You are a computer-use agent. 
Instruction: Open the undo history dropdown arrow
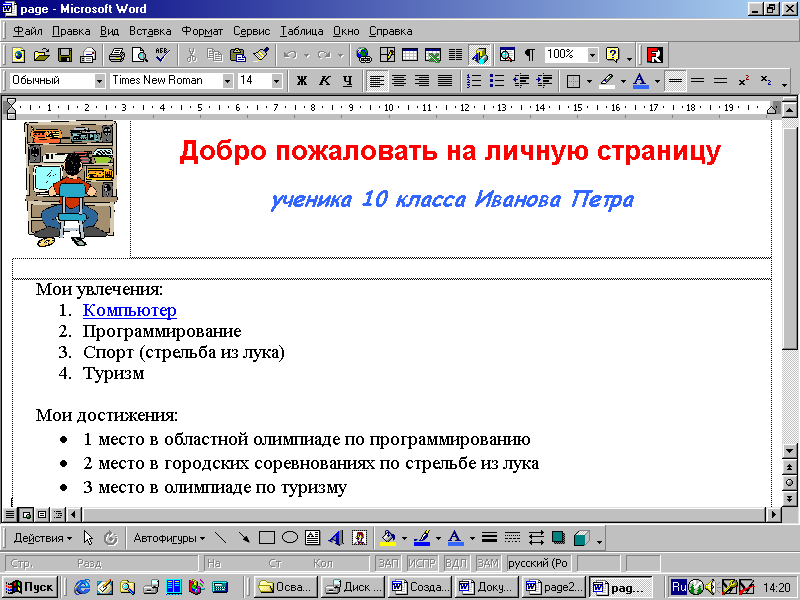click(x=307, y=55)
